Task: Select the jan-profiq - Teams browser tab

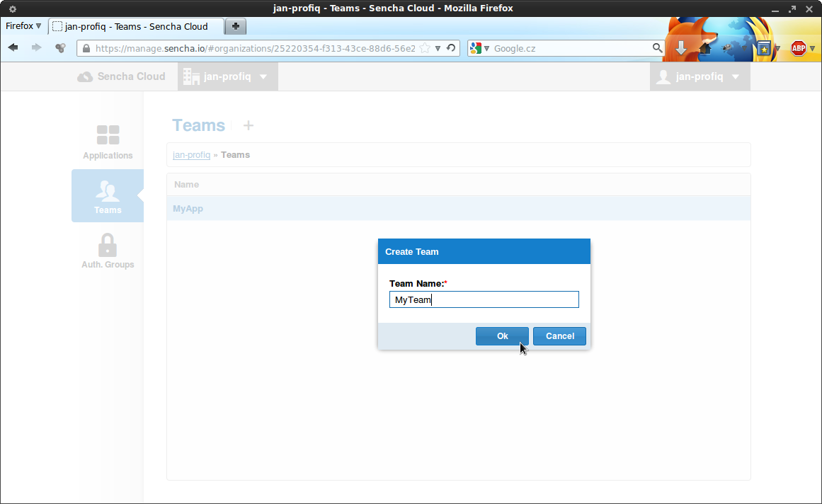Action: (x=137, y=26)
